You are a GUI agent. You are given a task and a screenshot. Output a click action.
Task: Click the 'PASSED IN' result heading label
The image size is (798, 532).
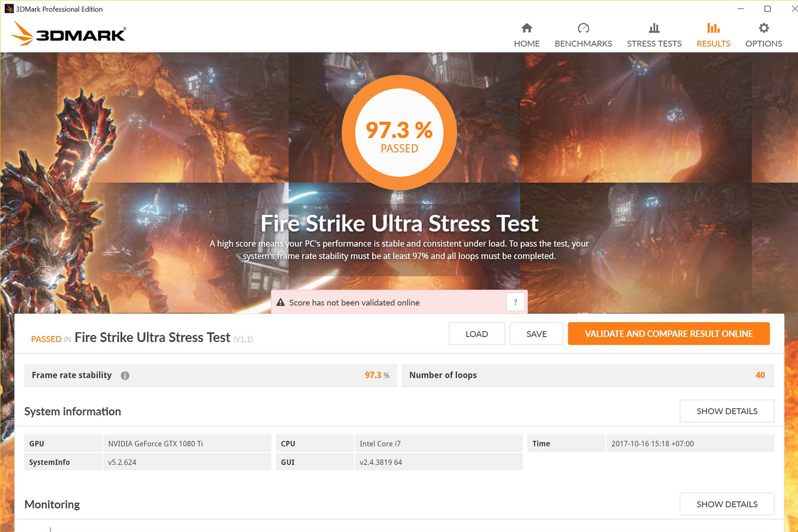pos(51,339)
